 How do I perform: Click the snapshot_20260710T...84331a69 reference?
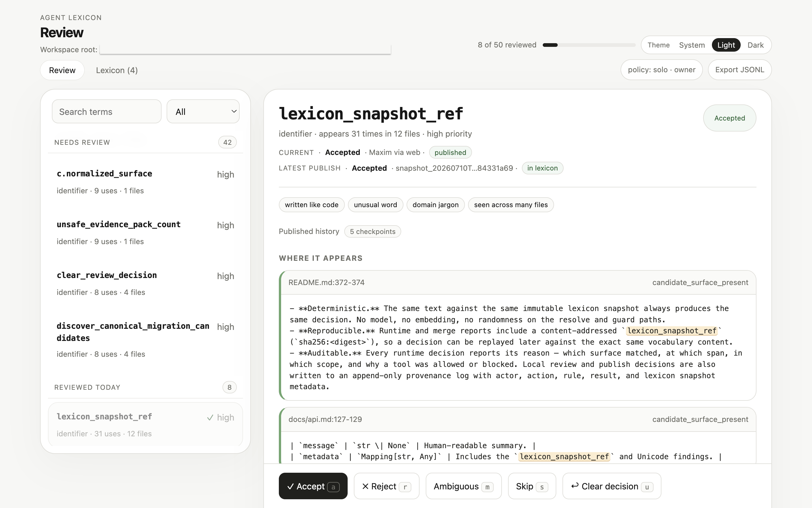tap(454, 168)
